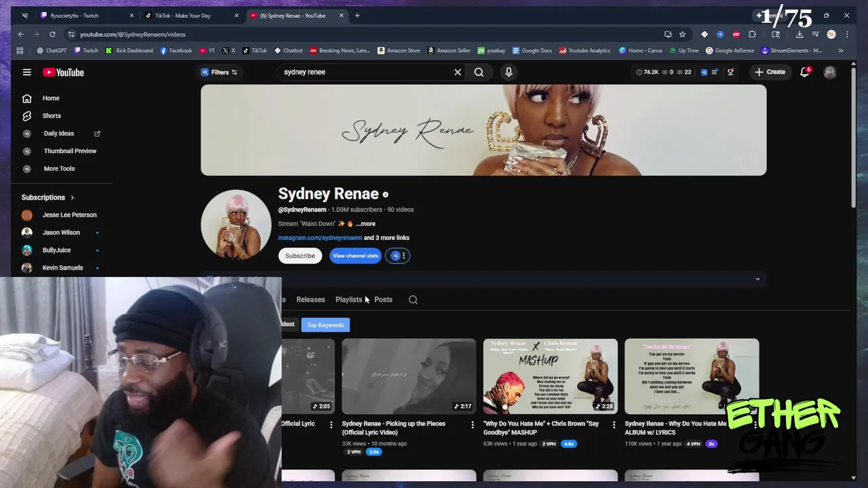Click the search magnifier button
Screen dimensions: 868x488
click(479, 72)
